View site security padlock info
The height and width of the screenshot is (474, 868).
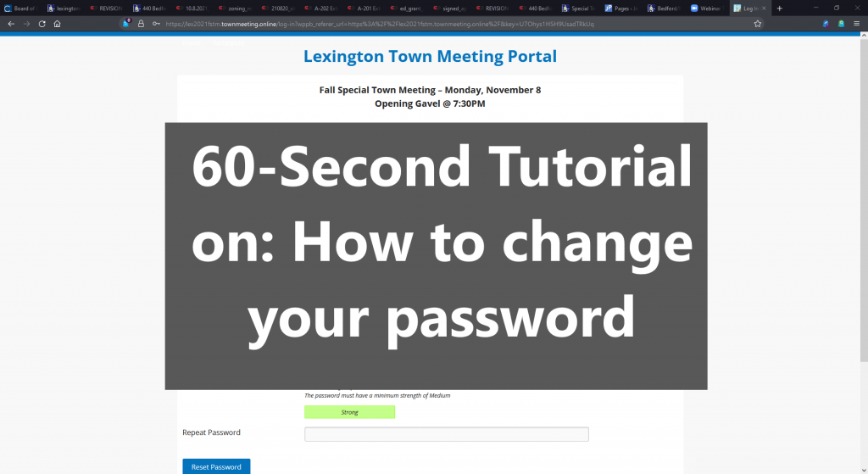[x=142, y=24]
